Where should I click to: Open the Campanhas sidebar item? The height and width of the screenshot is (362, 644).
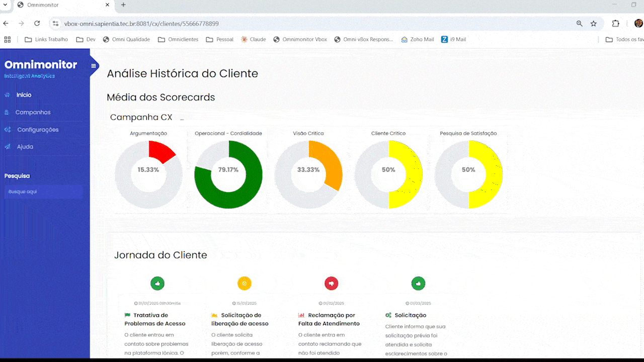(x=33, y=112)
